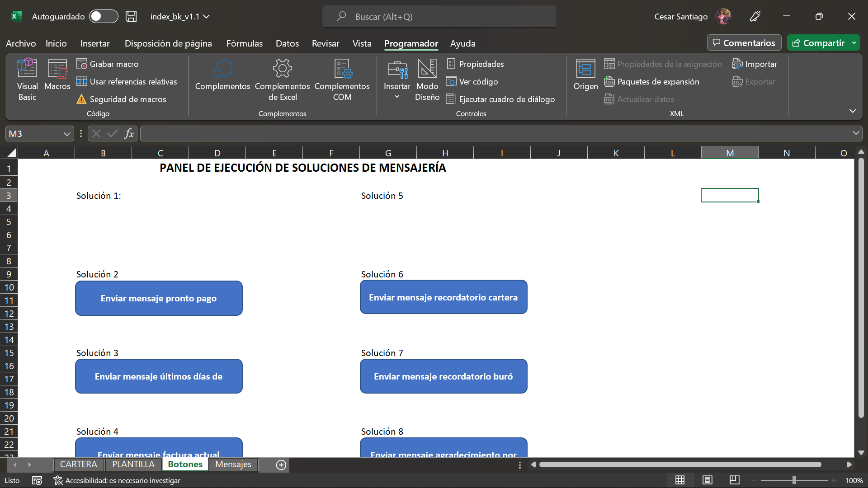Click the Importar XML icon
Image resolution: width=868 pixels, height=488 pixels.
755,64
